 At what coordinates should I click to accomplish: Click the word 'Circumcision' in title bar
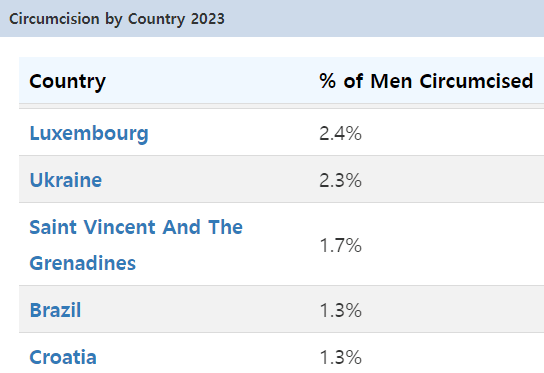coord(54,19)
